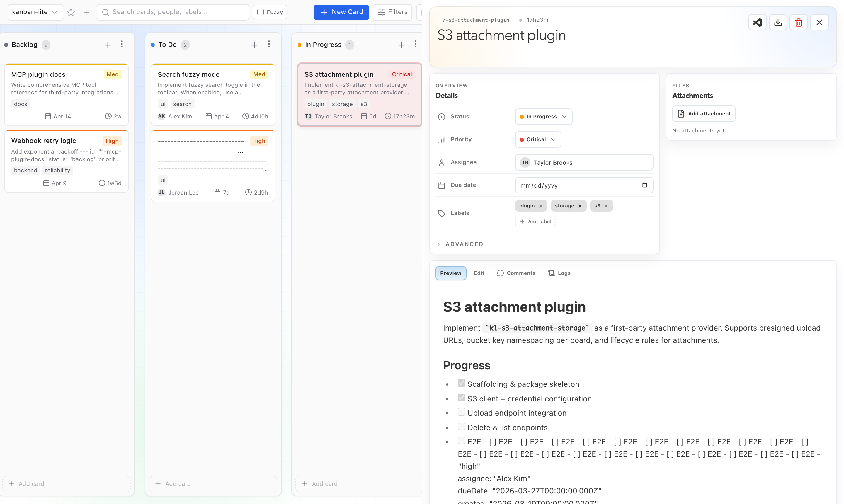The height and width of the screenshot is (504, 844).
Task: Create a new board with plus icon
Action: click(x=86, y=12)
